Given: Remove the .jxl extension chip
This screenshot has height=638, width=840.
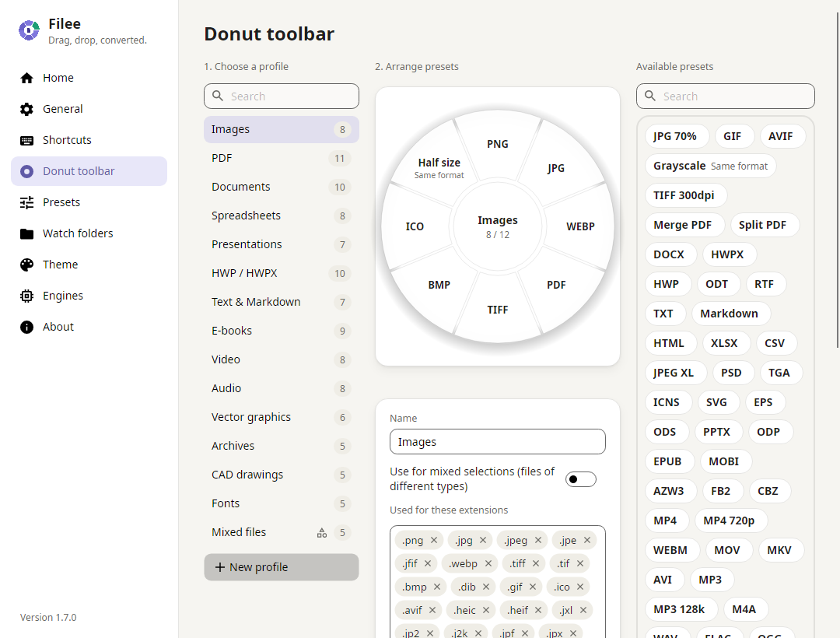Looking at the screenshot, I should pos(583,610).
